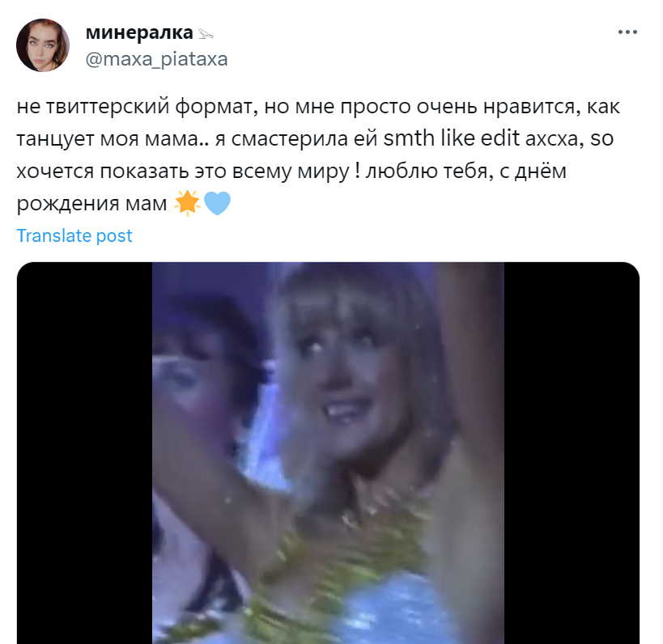Image resolution: width=663 pixels, height=644 pixels.
Task: Click the words 'рождения мам' in the tweet
Action: coord(91,204)
